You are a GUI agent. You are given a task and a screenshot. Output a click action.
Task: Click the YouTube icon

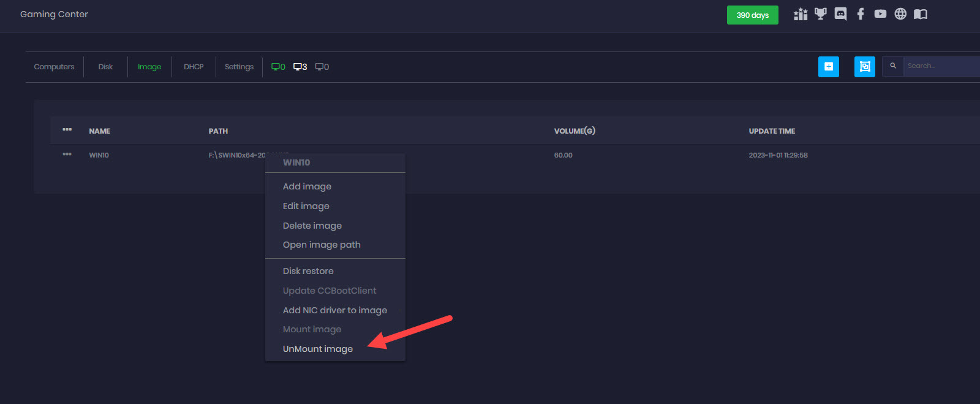(880, 14)
